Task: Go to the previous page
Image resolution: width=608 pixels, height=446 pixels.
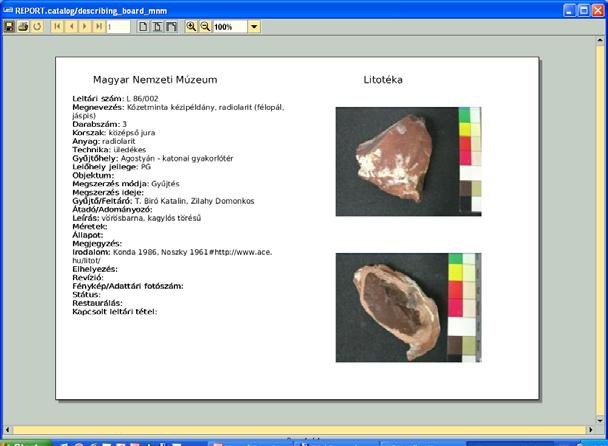Action: coord(71,27)
